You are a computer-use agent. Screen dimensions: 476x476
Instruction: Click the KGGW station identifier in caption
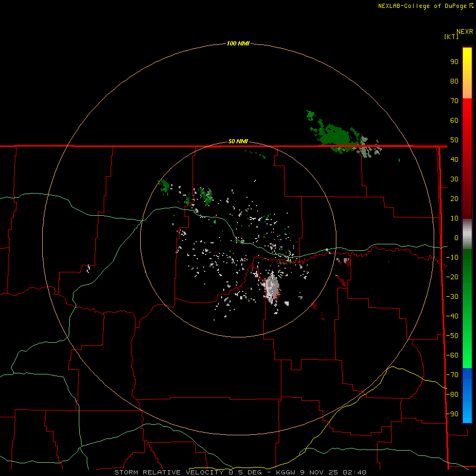coord(286,472)
